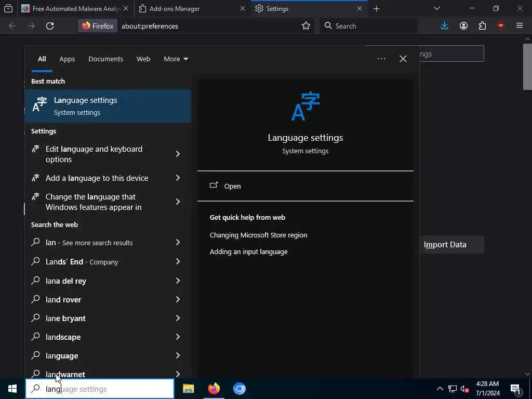The image size is (532, 399).
Task: Expand arrow for Add a language result
Action: click(178, 178)
